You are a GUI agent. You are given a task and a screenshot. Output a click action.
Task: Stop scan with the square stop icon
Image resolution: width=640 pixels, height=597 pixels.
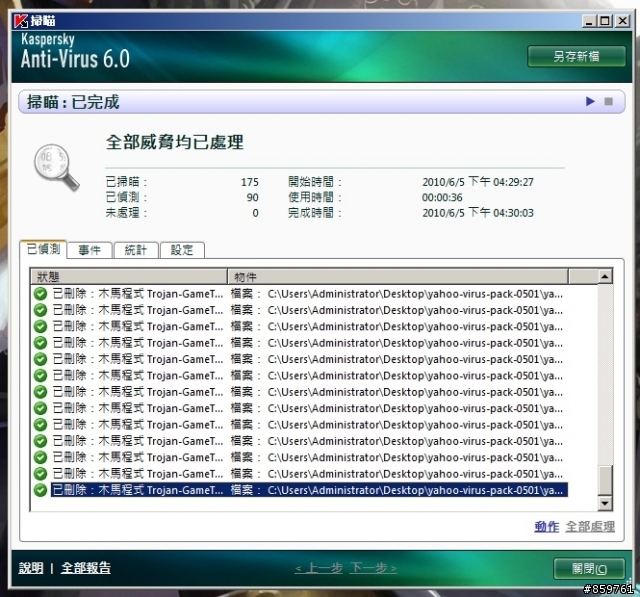608,101
